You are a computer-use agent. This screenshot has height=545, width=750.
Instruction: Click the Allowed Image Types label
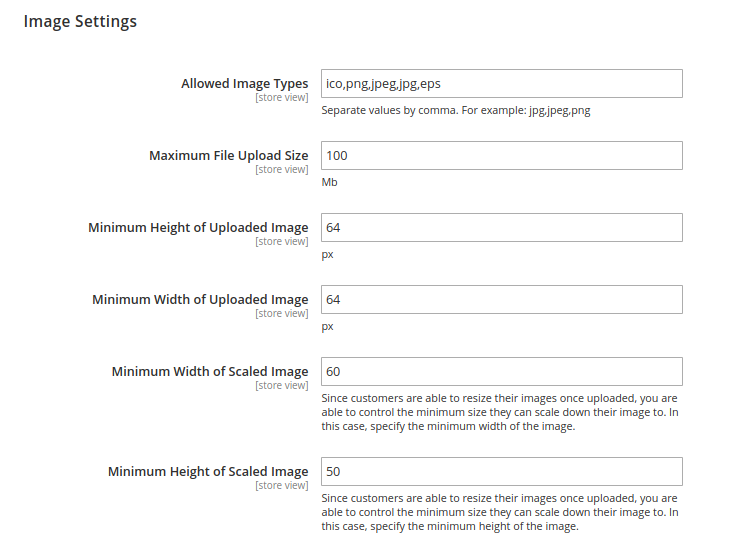244,84
